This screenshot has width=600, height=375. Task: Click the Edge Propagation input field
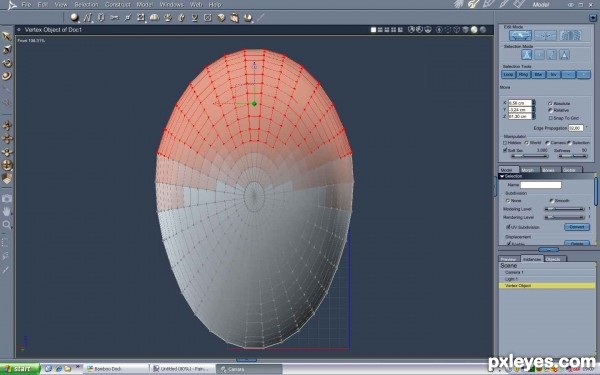pos(576,128)
